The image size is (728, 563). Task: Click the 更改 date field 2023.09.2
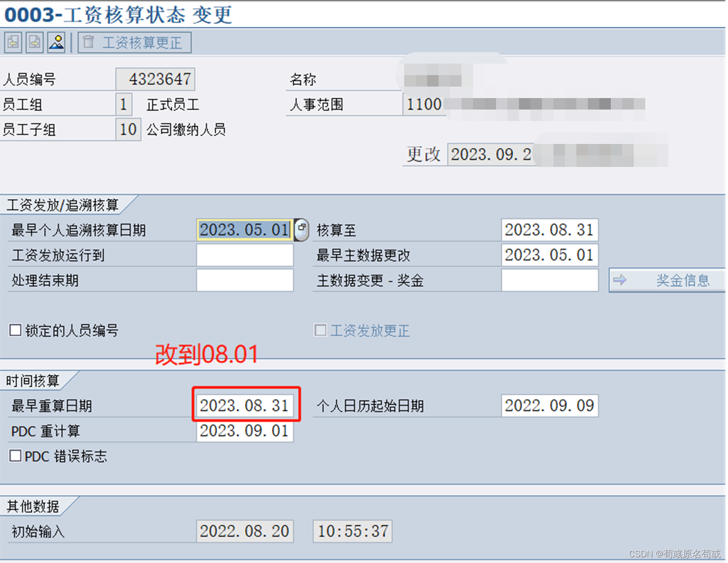point(491,155)
